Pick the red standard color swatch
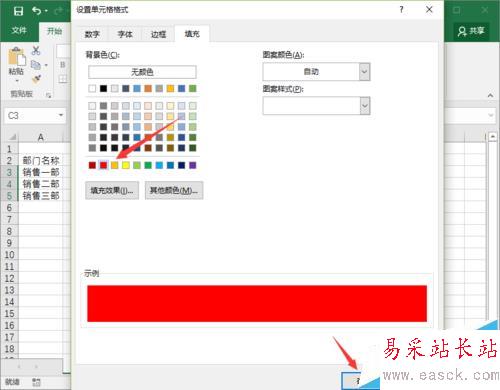Screen dimensions: 500x390 click(x=103, y=165)
